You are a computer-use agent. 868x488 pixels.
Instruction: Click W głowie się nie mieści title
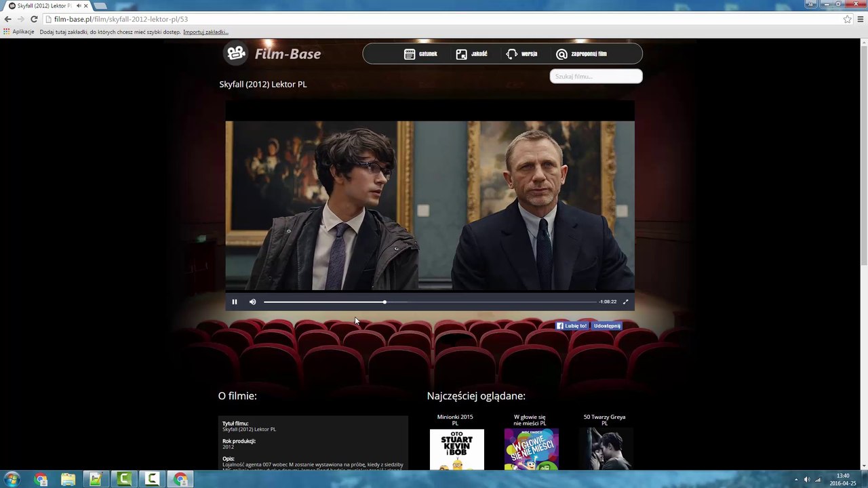pos(530,420)
